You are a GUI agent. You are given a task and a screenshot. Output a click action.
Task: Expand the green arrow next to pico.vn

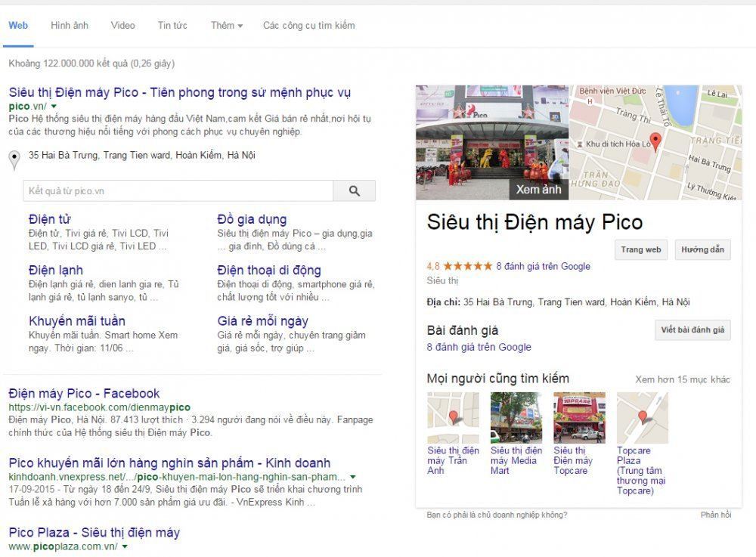tap(54, 106)
